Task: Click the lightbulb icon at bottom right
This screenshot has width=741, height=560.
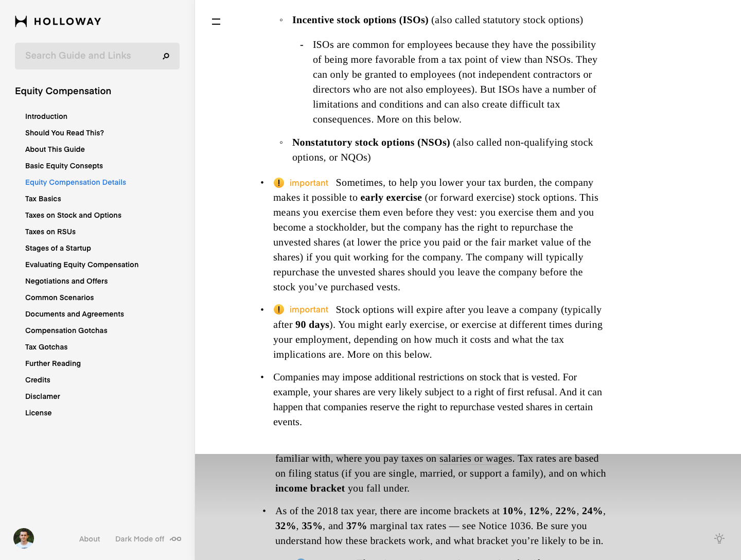Action: coord(719,538)
